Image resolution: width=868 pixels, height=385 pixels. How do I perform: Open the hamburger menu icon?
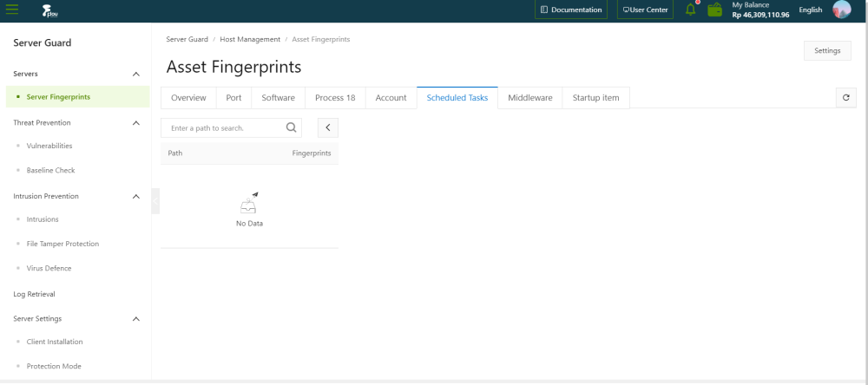point(12,10)
